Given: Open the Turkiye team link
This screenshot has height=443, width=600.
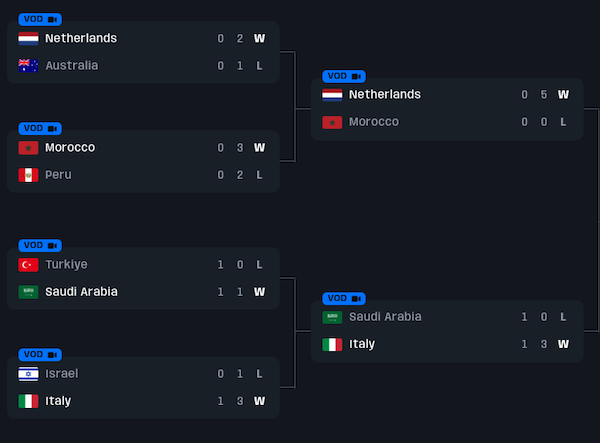Looking at the screenshot, I should click(66, 265).
